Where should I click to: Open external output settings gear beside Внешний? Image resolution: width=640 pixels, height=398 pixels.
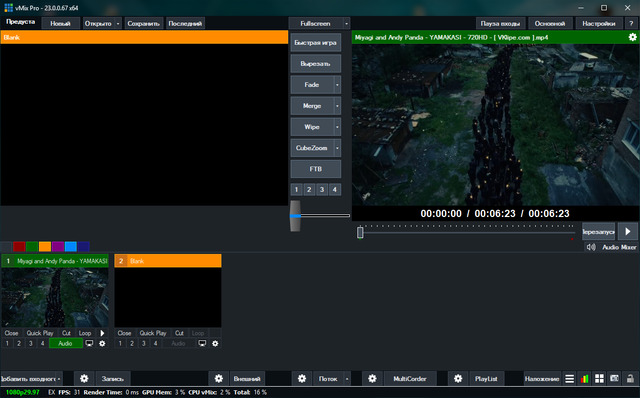coord(219,378)
